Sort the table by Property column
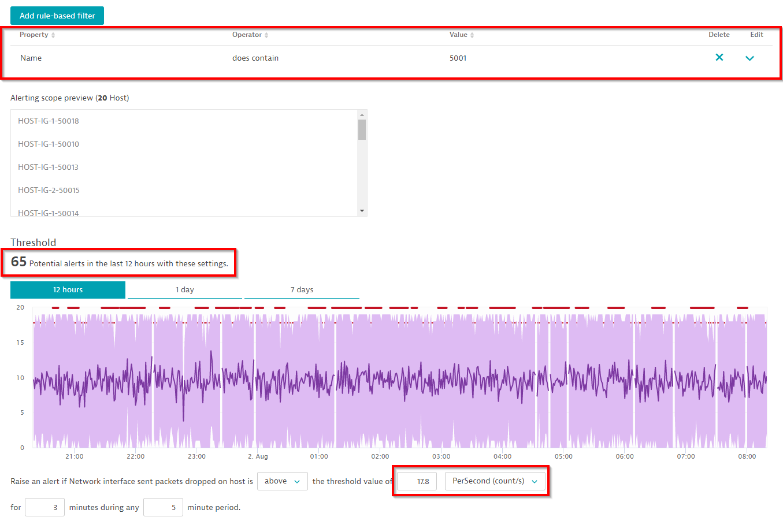Viewport: 783px width, 532px height. pos(38,35)
